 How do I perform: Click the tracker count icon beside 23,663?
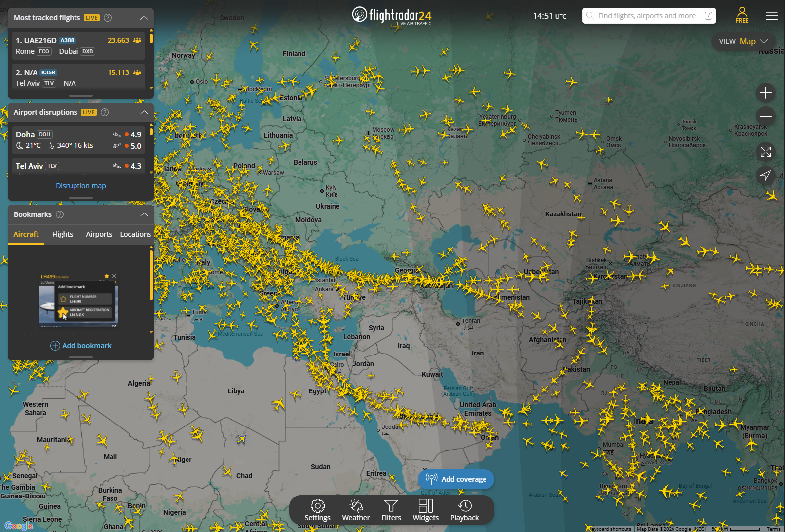coord(137,40)
